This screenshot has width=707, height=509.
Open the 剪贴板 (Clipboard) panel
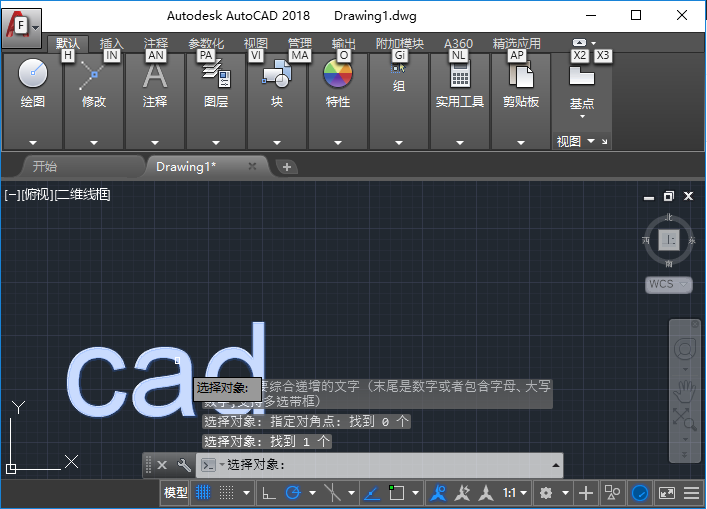coord(521,83)
